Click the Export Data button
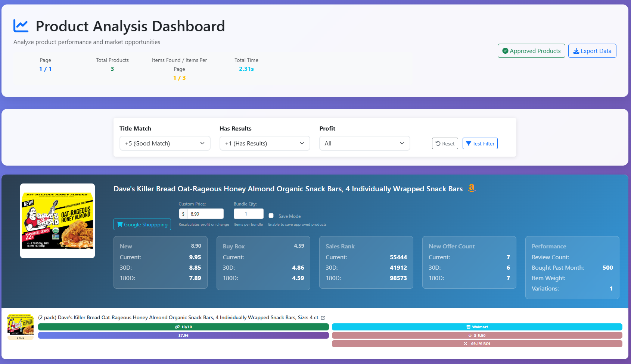The width and height of the screenshot is (631, 364). pos(592,51)
